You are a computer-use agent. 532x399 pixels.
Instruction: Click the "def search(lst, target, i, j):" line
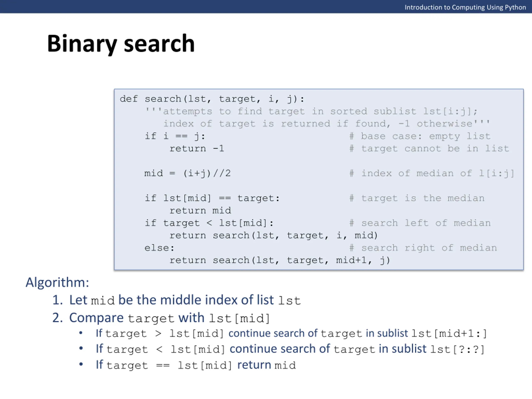[212, 99]
